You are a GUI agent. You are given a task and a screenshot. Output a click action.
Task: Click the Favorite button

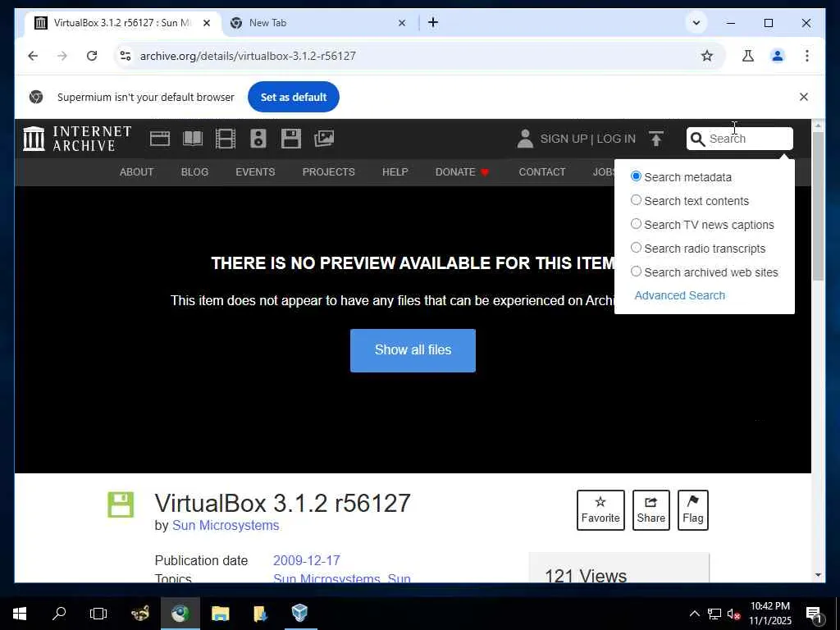(x=600, y=510)
